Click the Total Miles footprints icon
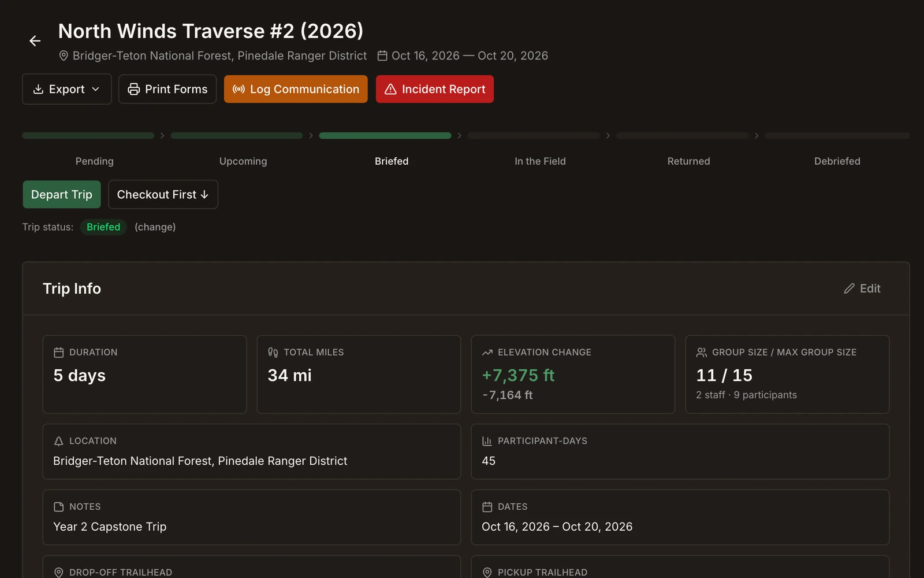The image size is (924, 578). [x=273, y=353]
